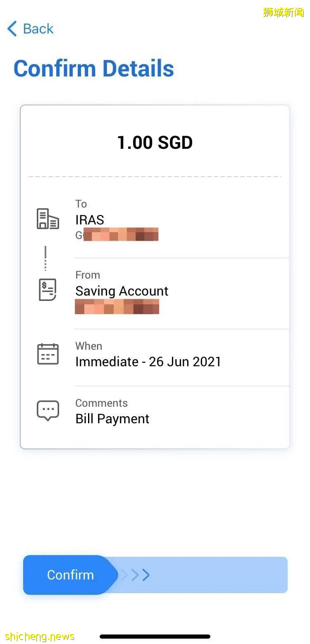Click the Back text link

38,29
